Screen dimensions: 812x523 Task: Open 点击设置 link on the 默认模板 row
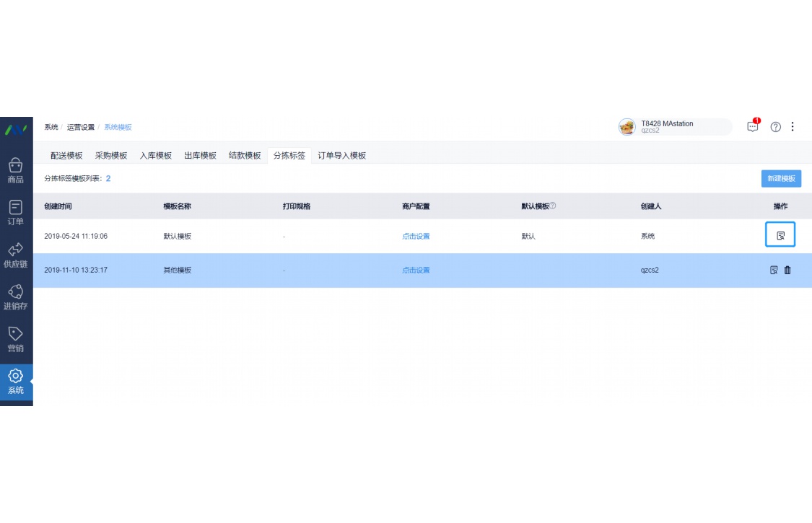(x=416, y=236)
